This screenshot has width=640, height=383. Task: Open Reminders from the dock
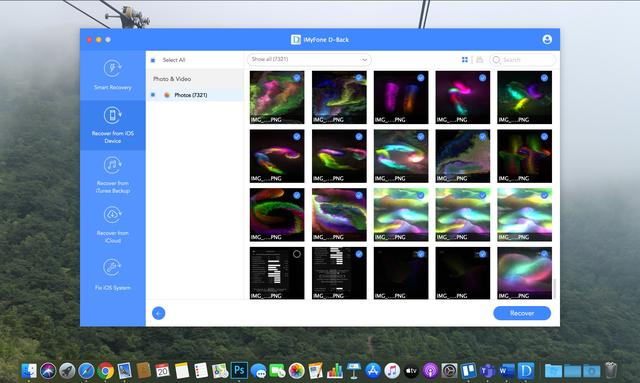tap(201, 371)
